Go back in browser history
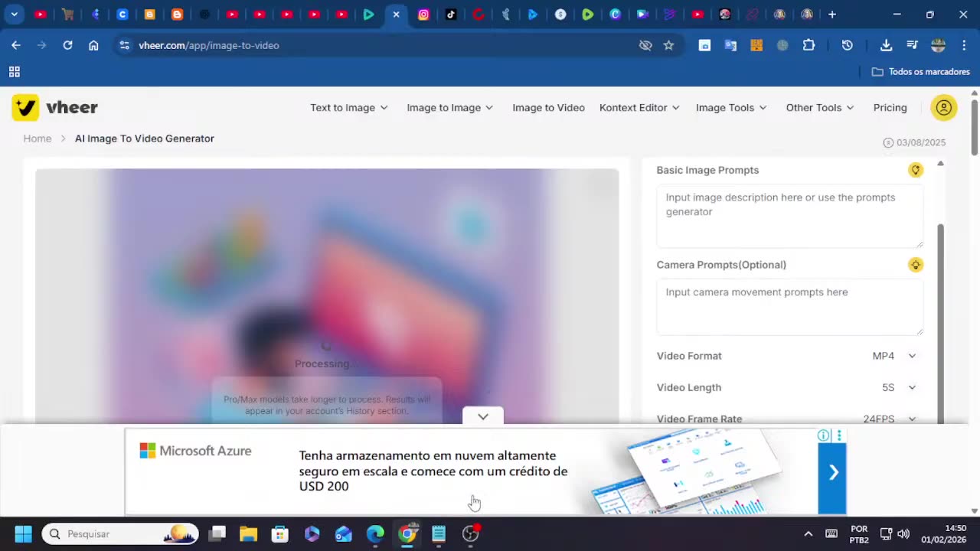Viewport: 980px width, 551px height. pos(16,45)
